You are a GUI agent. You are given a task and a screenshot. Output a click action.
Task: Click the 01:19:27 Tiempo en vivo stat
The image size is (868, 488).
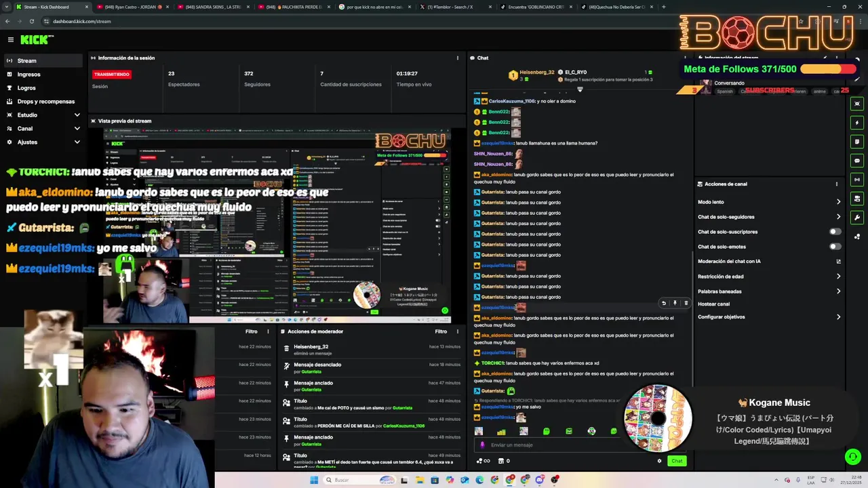[x=414, y=79]
